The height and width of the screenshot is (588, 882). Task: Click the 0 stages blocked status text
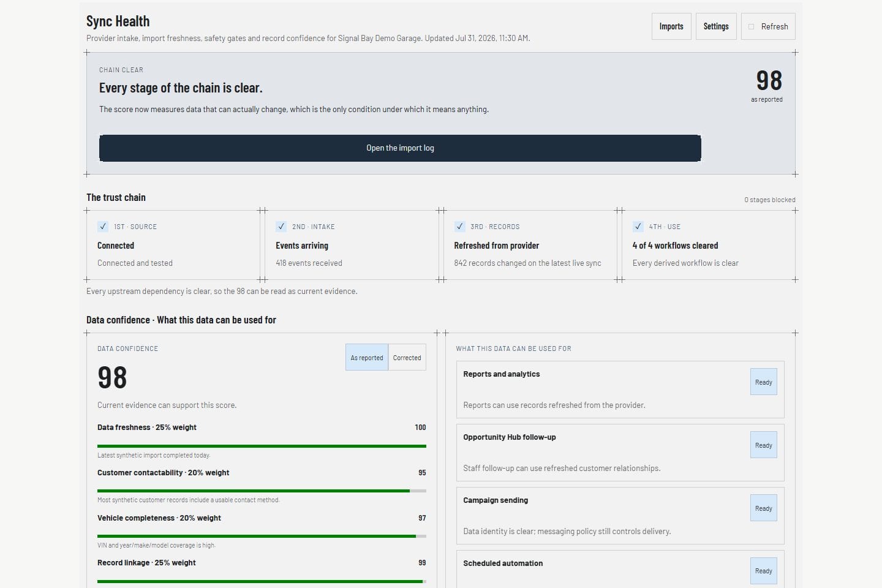770,200
